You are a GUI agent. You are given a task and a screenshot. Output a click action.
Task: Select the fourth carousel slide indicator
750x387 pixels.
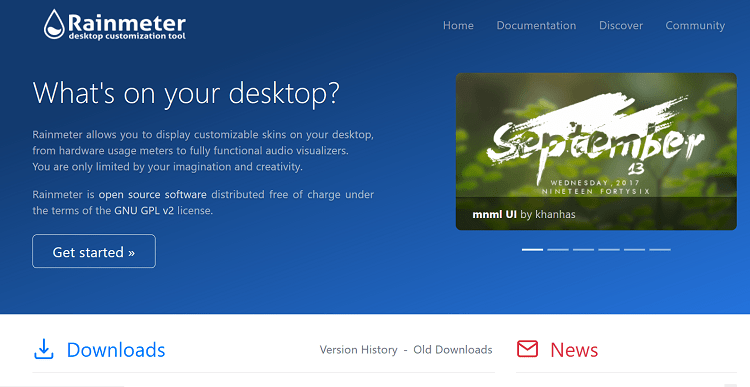(609, 249)
